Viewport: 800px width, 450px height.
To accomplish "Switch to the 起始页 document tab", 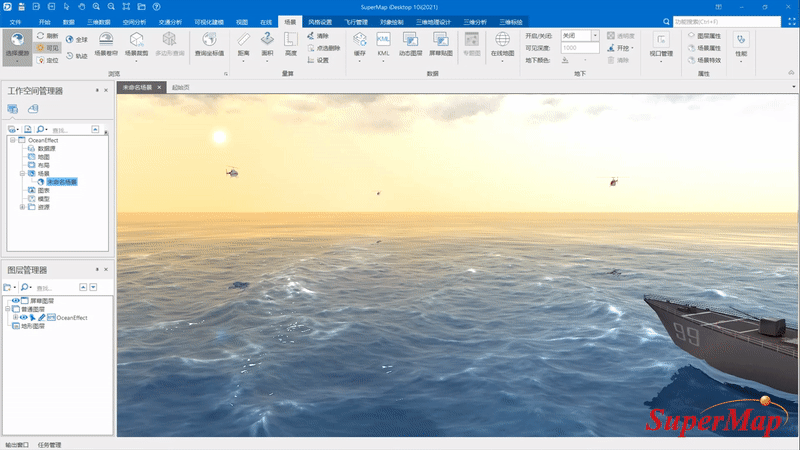I will [x=181, y=87].
